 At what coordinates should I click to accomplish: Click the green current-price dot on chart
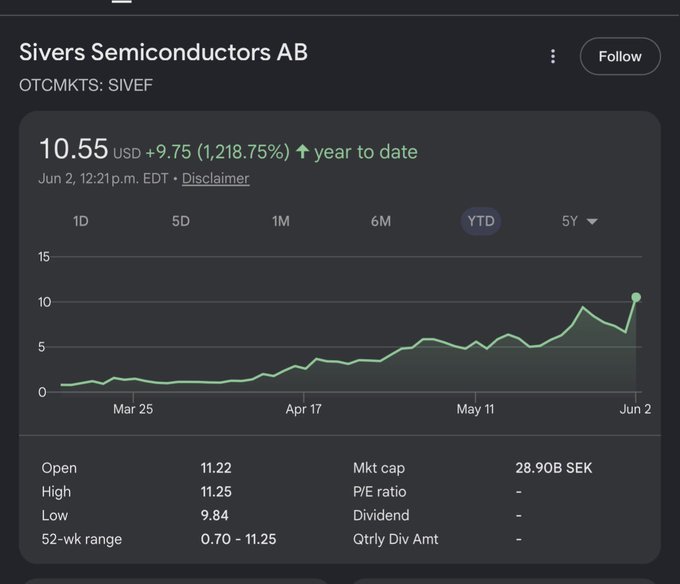pos(636,297)
